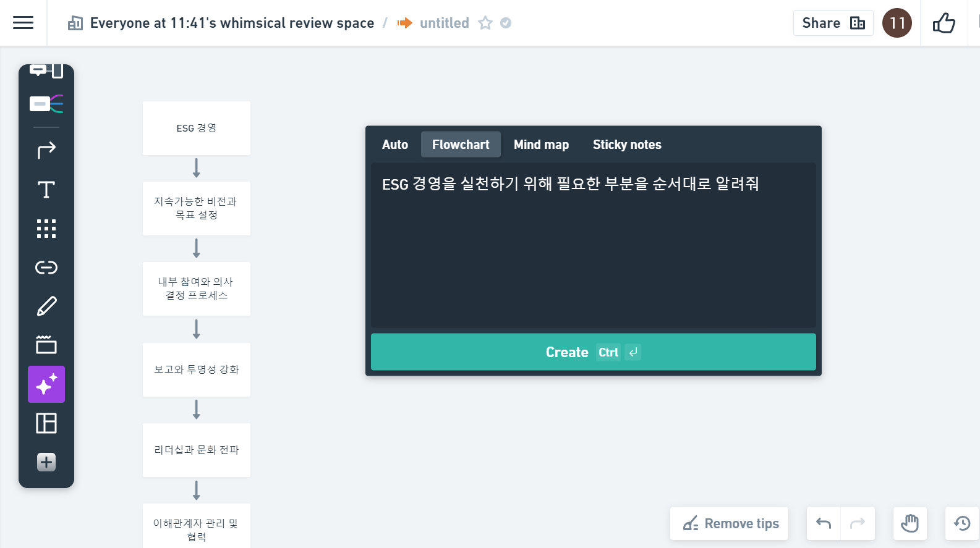Select the link tool
The image size is (980, 548).
[46, 268]
